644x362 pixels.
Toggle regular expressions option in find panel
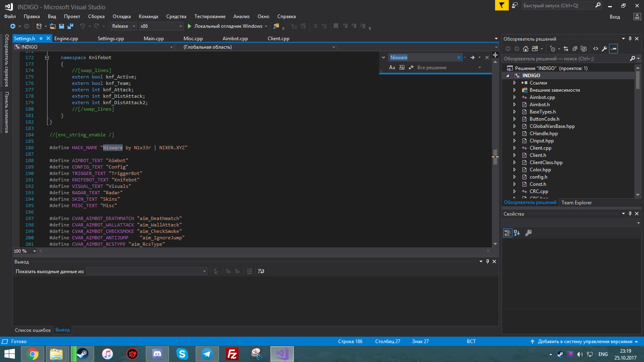411,68
